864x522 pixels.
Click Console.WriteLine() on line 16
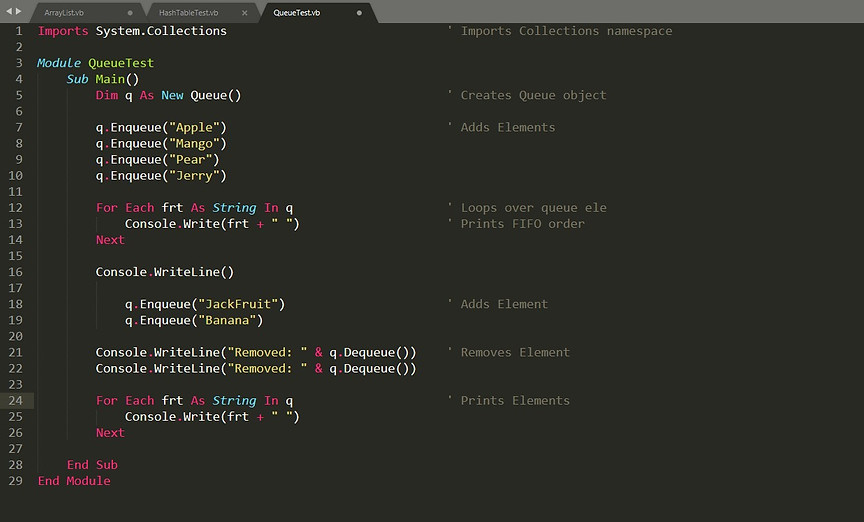[x=165, y=272]
